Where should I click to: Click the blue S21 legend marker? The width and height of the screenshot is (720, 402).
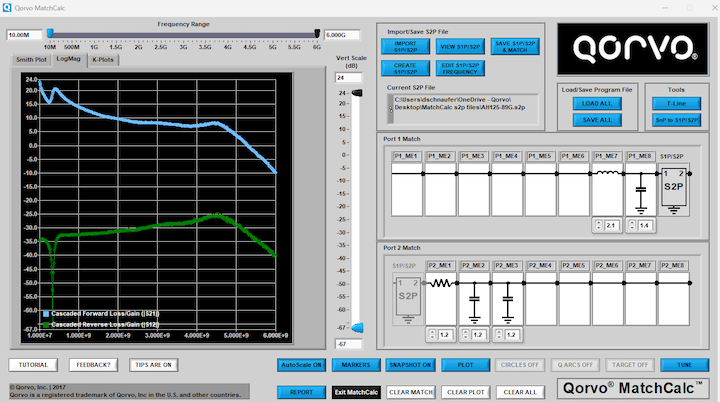(x=46, y=314)
